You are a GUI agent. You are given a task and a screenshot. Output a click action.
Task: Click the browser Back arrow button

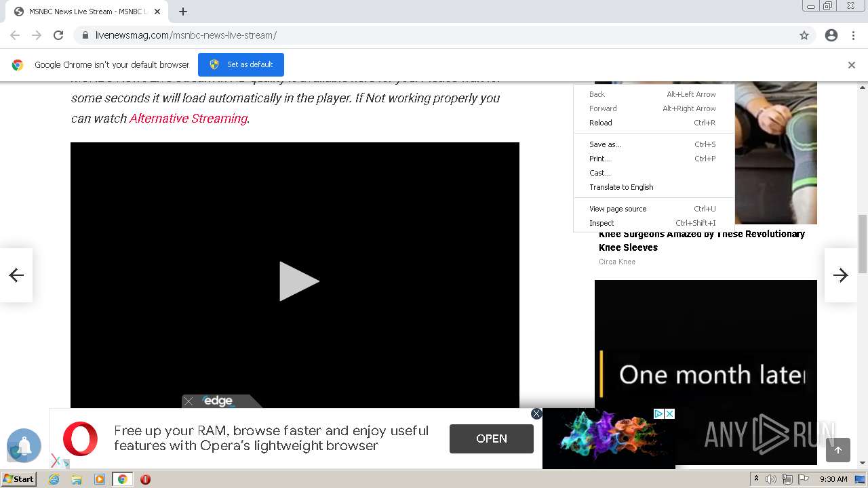point(15,35)
